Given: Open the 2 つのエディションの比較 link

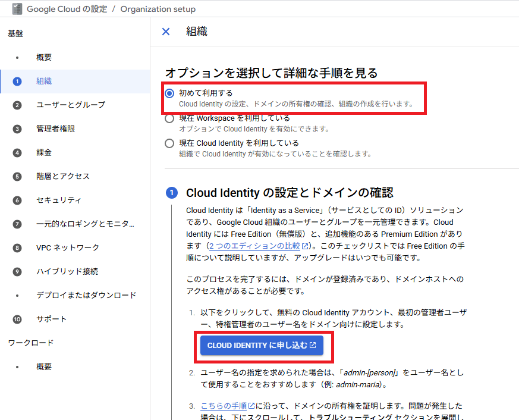Looking at the screenshot, I should 254,246.
